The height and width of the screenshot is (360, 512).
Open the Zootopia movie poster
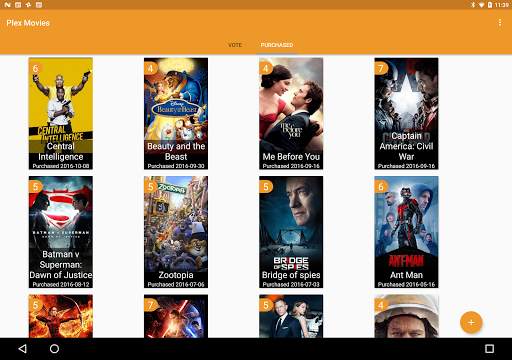(176, 232)
